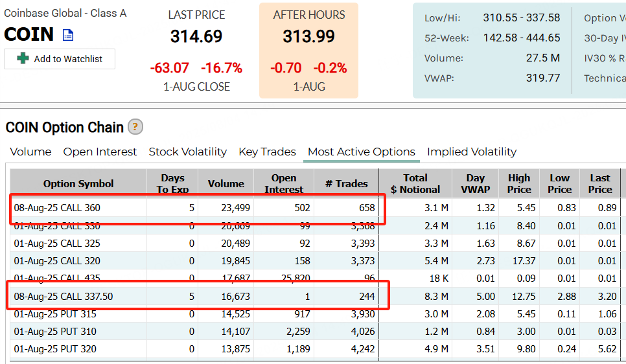Select the Key Trades tab

pyautogui.click(x=267, y=152)
